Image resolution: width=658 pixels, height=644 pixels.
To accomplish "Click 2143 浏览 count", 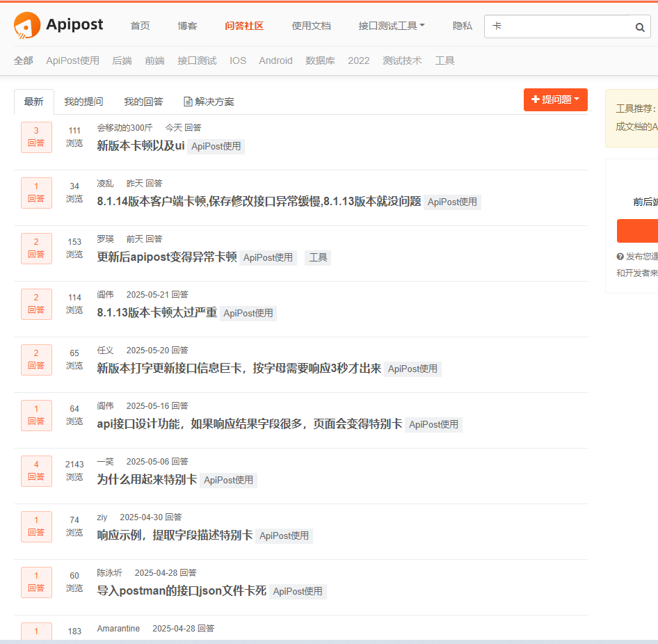I will [74, 471].
